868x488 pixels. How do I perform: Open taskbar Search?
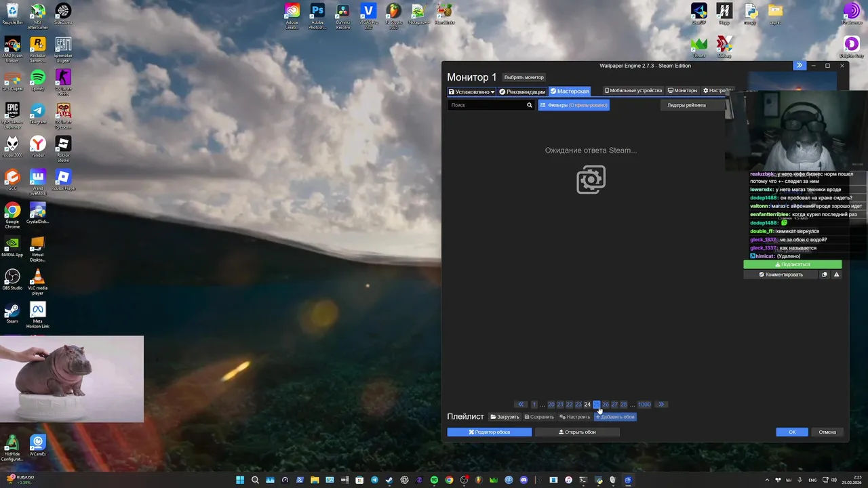tap(255, 480)
